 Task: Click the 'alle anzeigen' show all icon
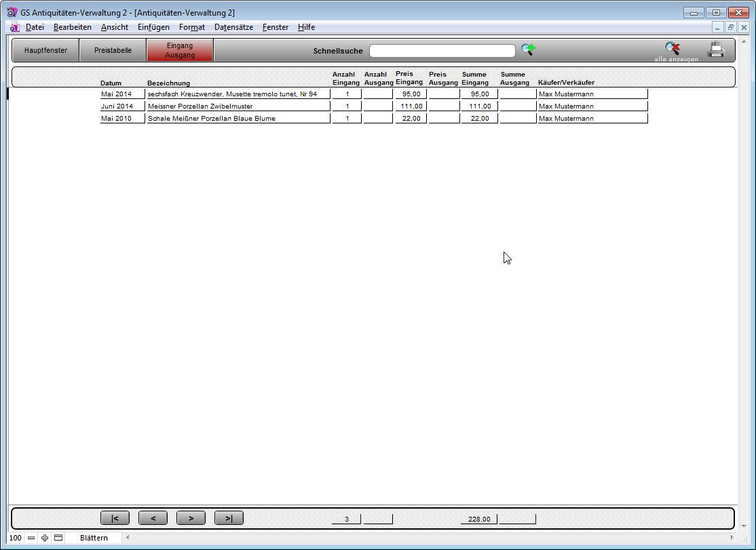point(673,49)
